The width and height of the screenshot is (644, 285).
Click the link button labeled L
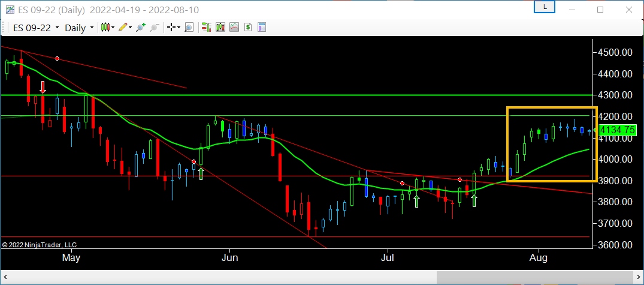pos(545,7)
